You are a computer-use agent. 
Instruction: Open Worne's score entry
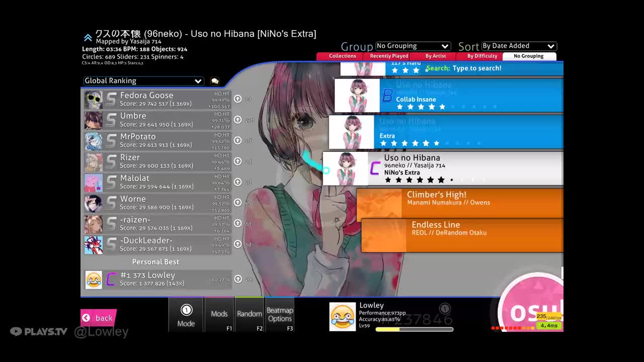pos(156,204)
